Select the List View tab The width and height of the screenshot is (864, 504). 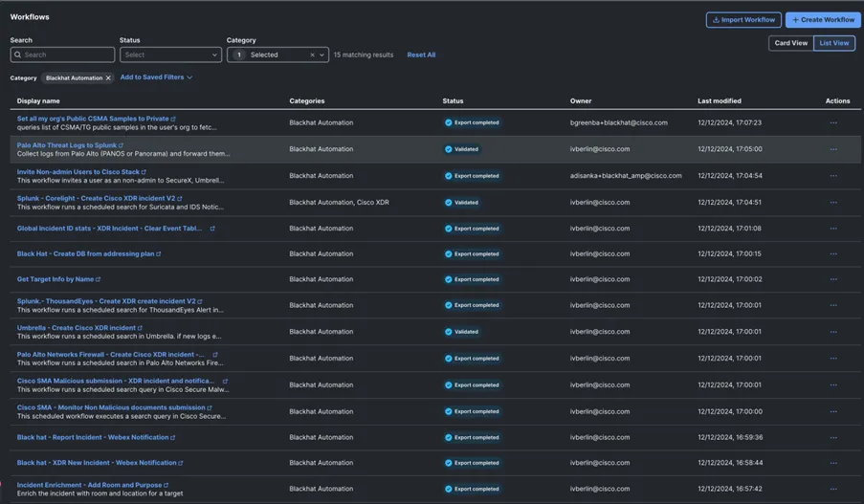[x=834, y=43]
